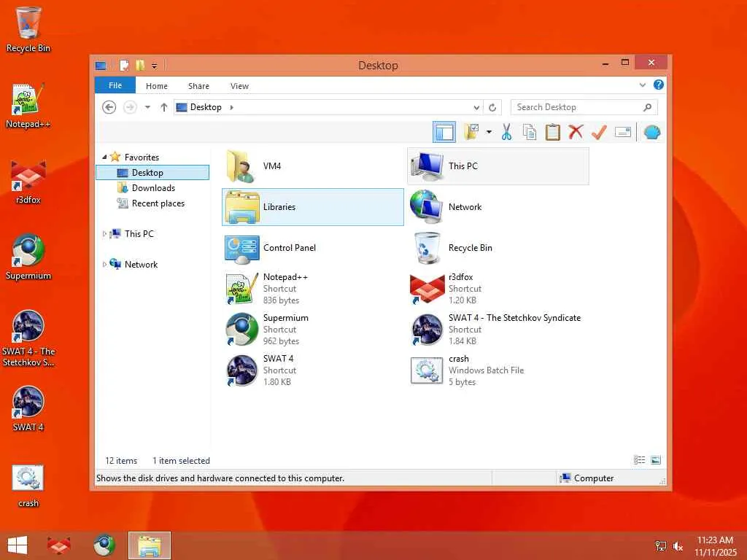The image size is (747, 560).
Task: Click the Desktop breadcrumb chevron
Action: coord(232,107)
